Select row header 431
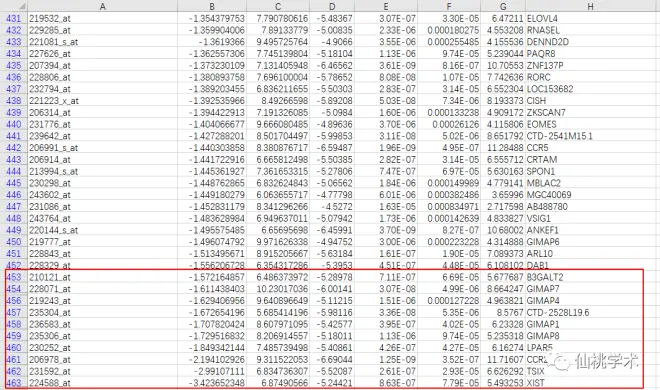 (13, 19)
